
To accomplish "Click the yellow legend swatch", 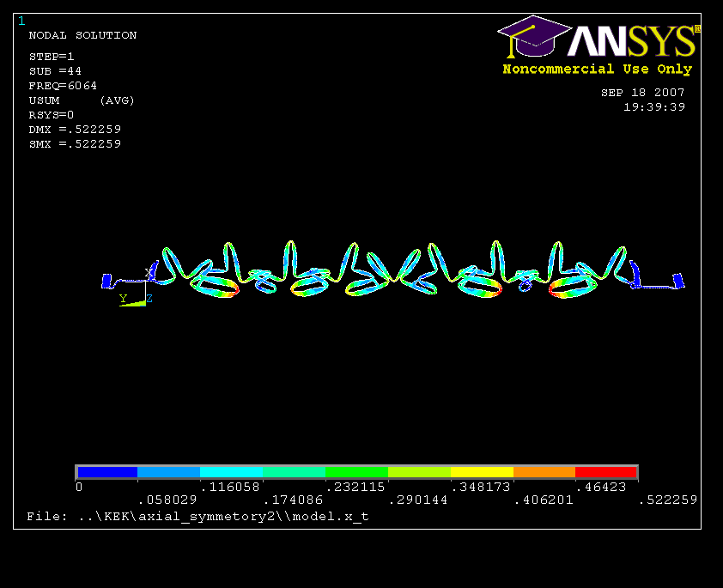I will tap(482, 472).
